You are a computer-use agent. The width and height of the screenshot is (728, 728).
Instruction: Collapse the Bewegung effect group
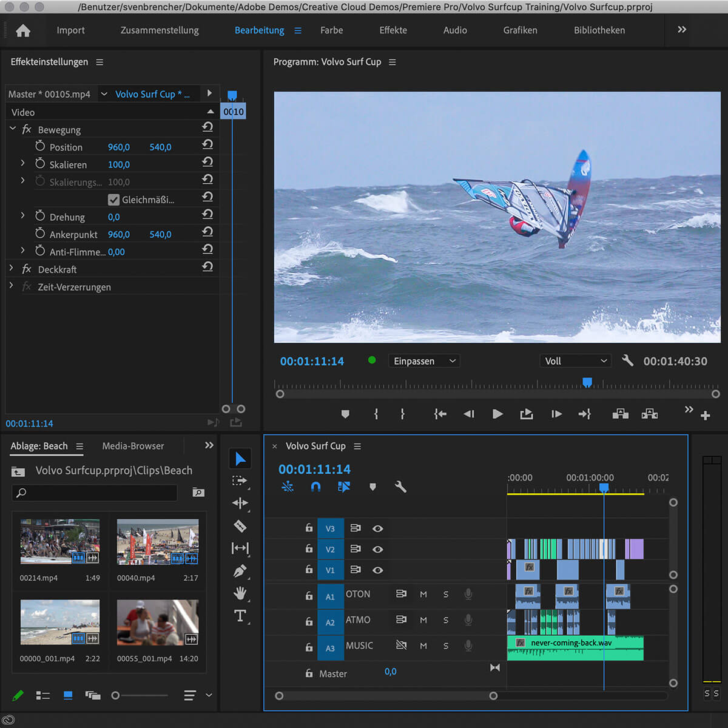(13, 129)
